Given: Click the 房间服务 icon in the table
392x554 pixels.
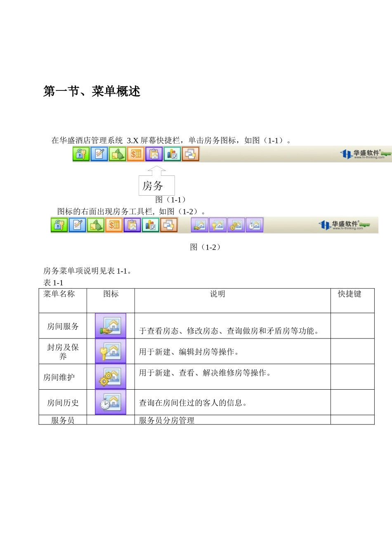Looking at the screenshot, I should click(x=111, y=326).
